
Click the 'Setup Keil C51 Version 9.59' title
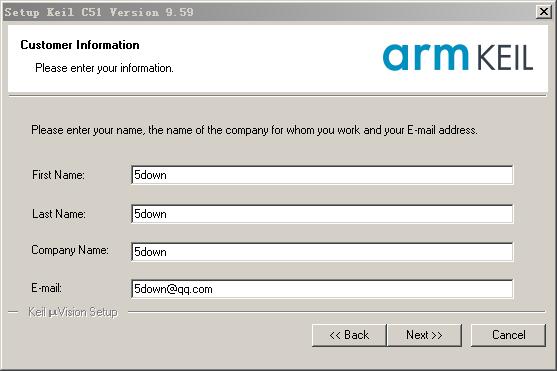click(x=99, y=12)
